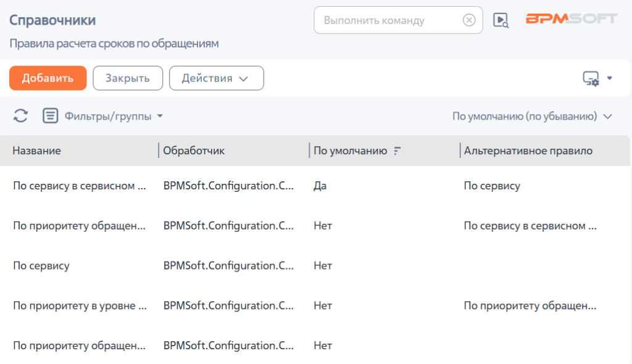This screenshot has height=364, width=632.
Task: Clear the command search field
Action: coord(469,20)
